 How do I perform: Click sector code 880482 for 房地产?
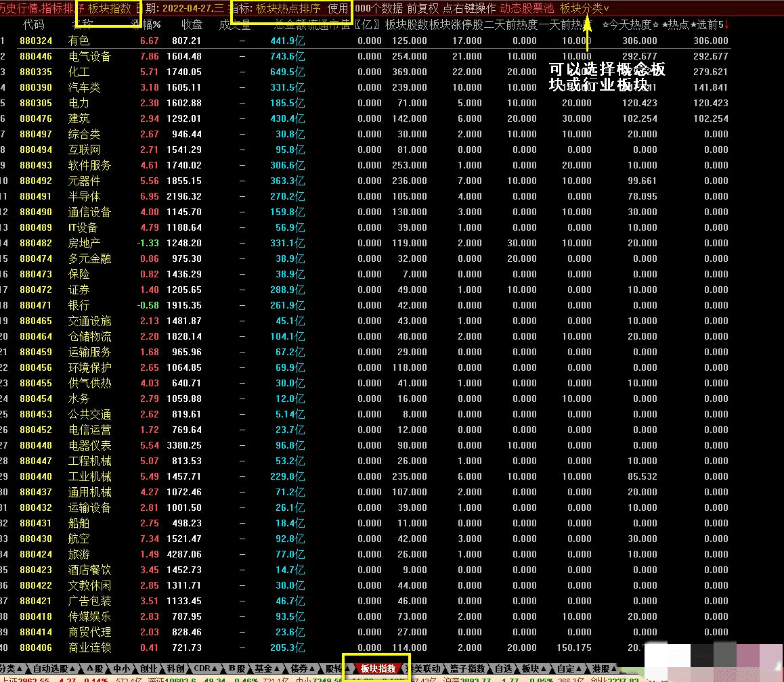35,243
